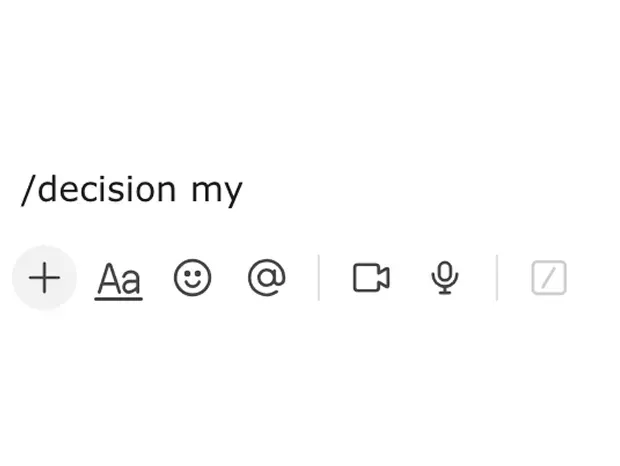
Task: Hide formatting with the underlined Aa icon
Action: tap(119, 279)
